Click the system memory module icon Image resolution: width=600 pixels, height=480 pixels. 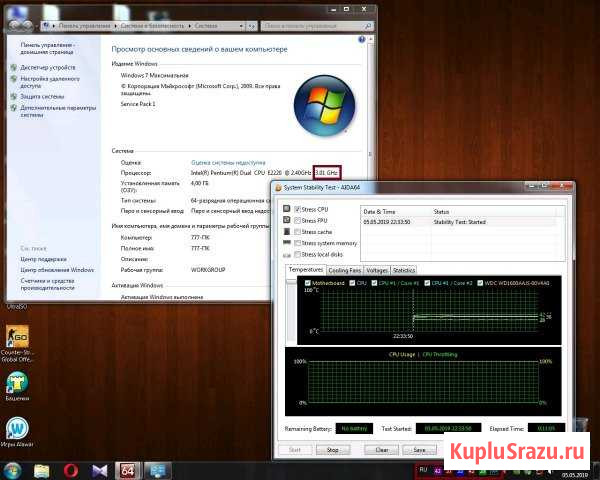pos(287,242)
